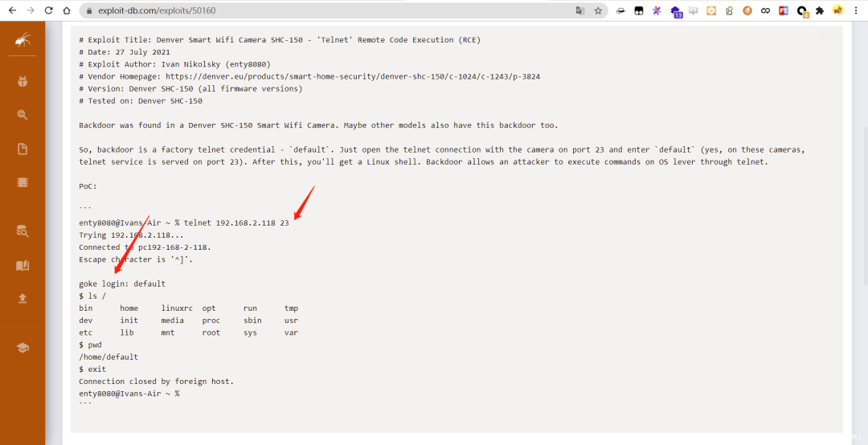Open the green person-document extension icon

tap(730, 10)
